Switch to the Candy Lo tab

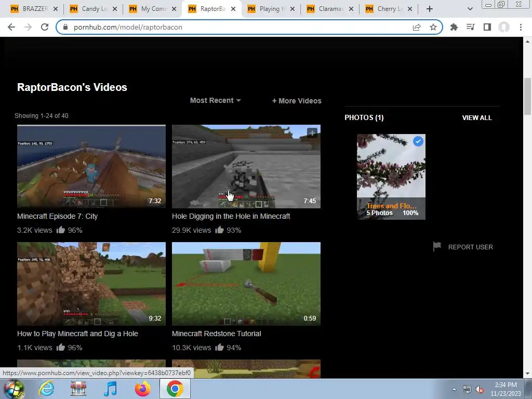tap(94, 9)
